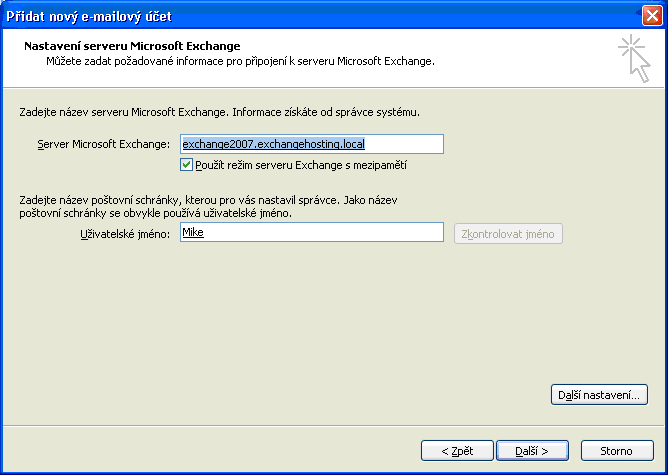Click the 'Server Microsoft Exchange:' label
668x475 pixels.
(x=104, y=144)
